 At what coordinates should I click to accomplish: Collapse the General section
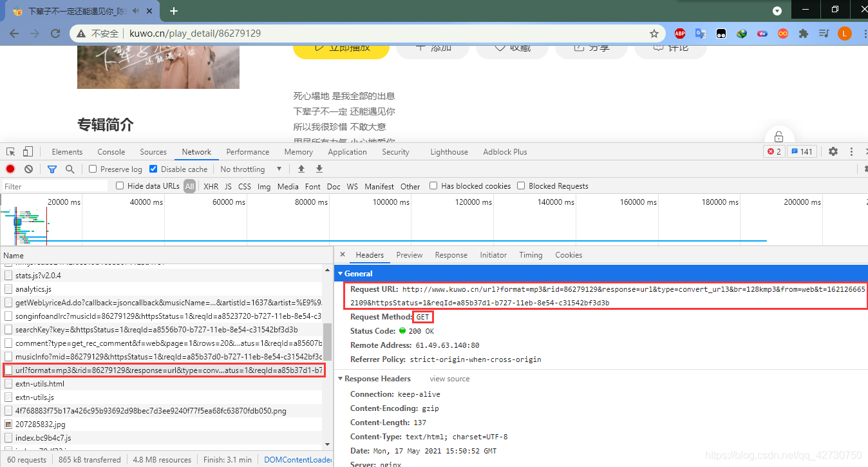[341, 274]
